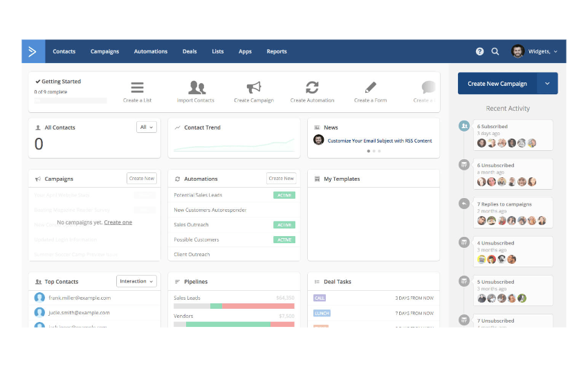Click the All Contacts person icon
This screenshot has height=367, width=588.
point(38,127)
